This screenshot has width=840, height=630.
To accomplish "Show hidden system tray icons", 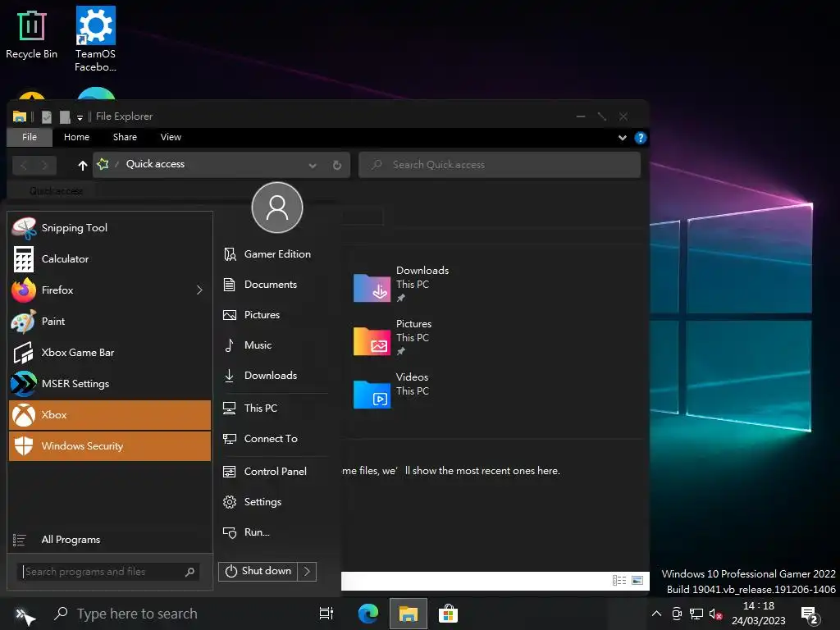I will (656, 614).
